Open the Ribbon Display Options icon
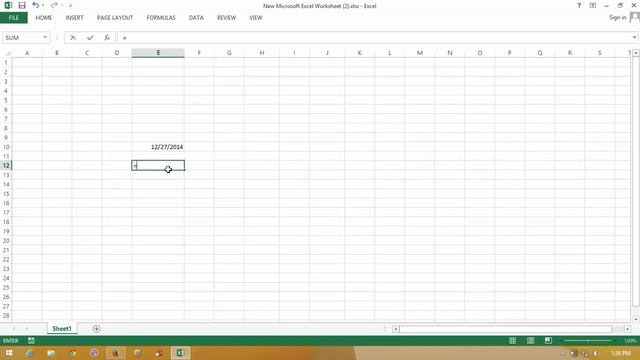This screenshot has height=360, width=640. click(593, 6)
